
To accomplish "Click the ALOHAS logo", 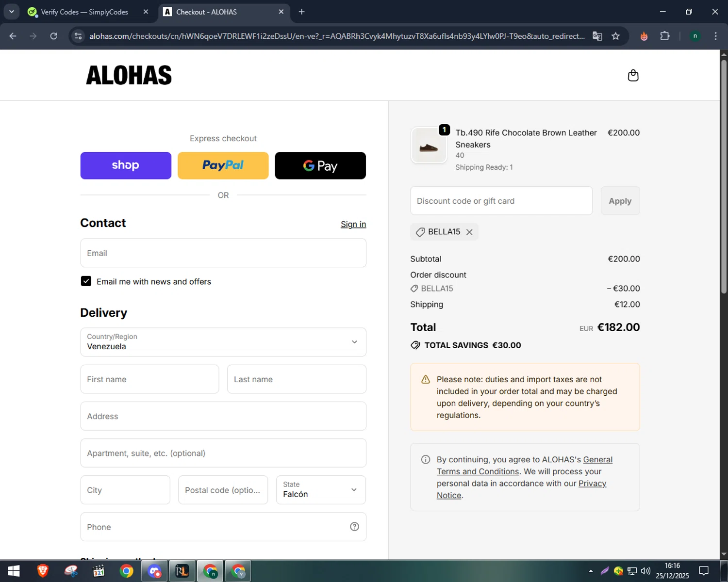I will pos(129,75).
